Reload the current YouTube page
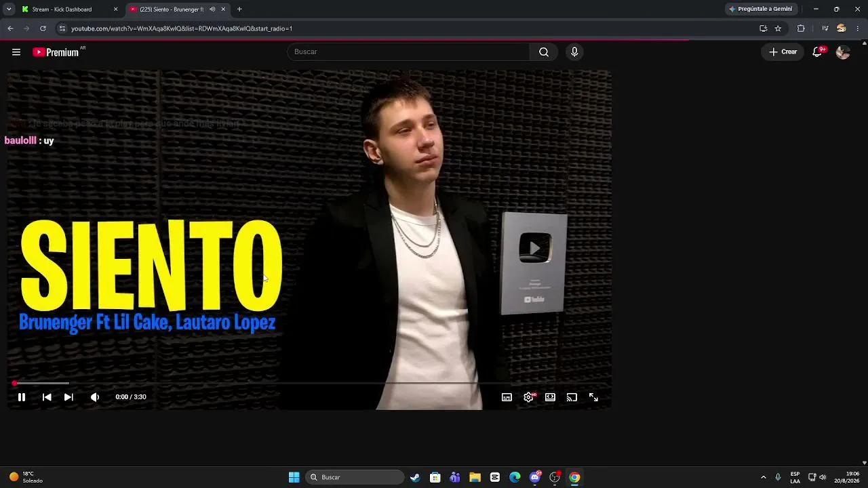This screenshot has width=868, height=488. pyautogui.click(x=43, y=28)
